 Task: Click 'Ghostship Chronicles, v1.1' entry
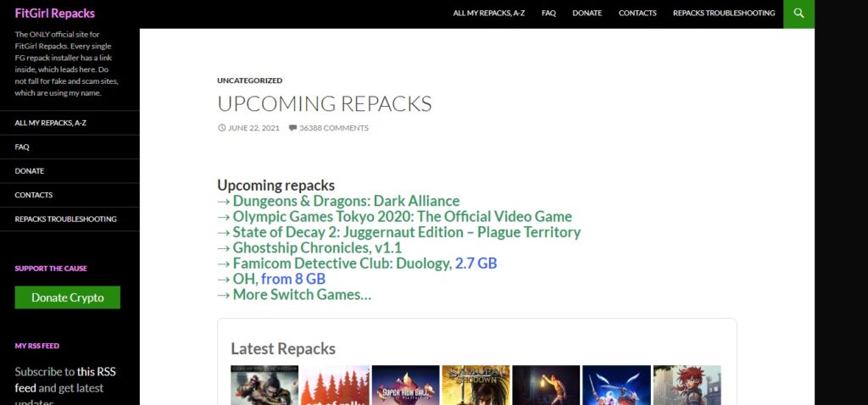click(x=317, y=247)
